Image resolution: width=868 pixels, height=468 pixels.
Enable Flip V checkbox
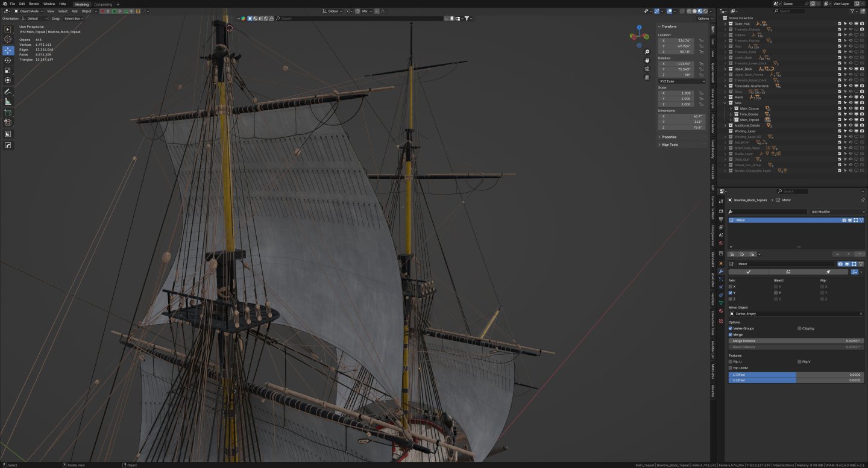(799, 361)
